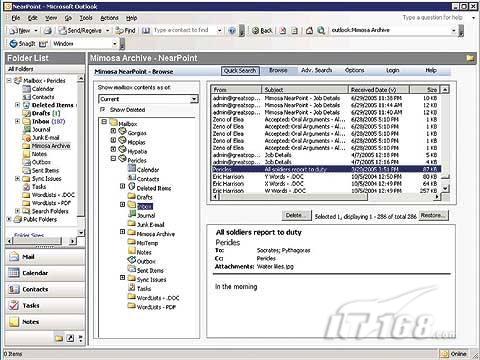Screen dimensions: 480x360
Task: Click the blue Help icon in toolbar
Action: pyautogui.click(x=232, y=31)
